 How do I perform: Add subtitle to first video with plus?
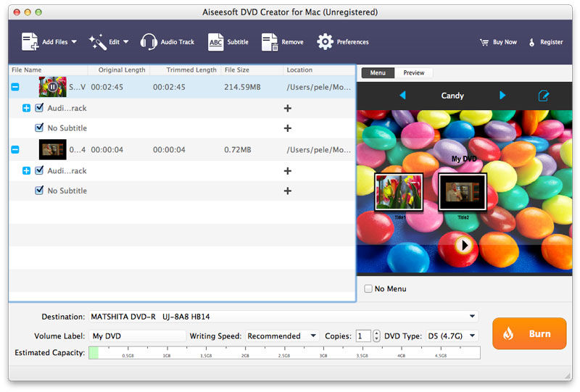[x=287, y=128]
